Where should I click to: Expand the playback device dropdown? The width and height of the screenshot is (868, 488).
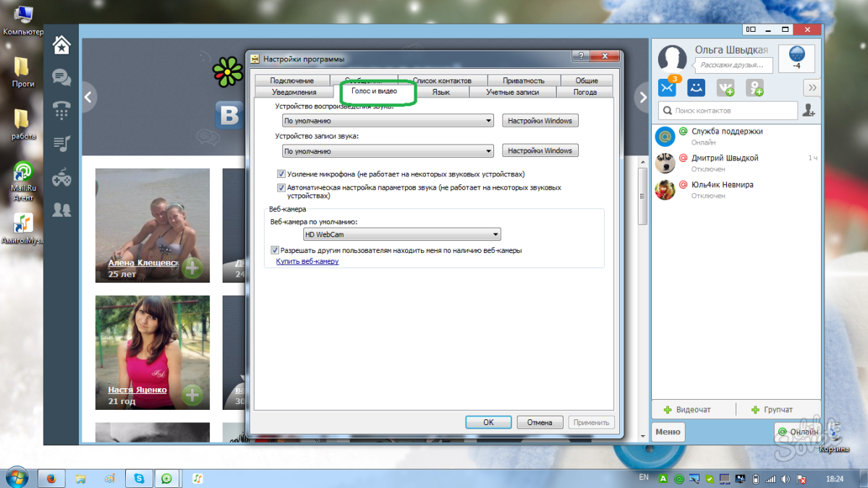(x=388, y=121)
